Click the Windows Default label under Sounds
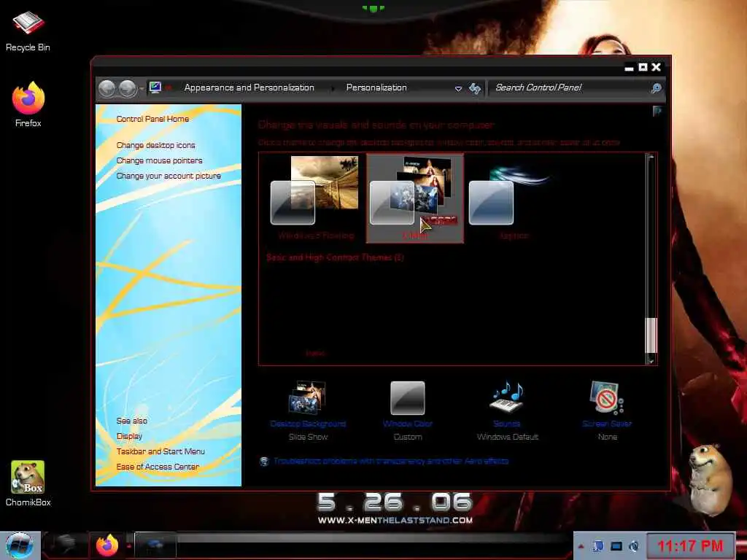The height and width of the screenshot is (560, 747). [x=508, y=437]
